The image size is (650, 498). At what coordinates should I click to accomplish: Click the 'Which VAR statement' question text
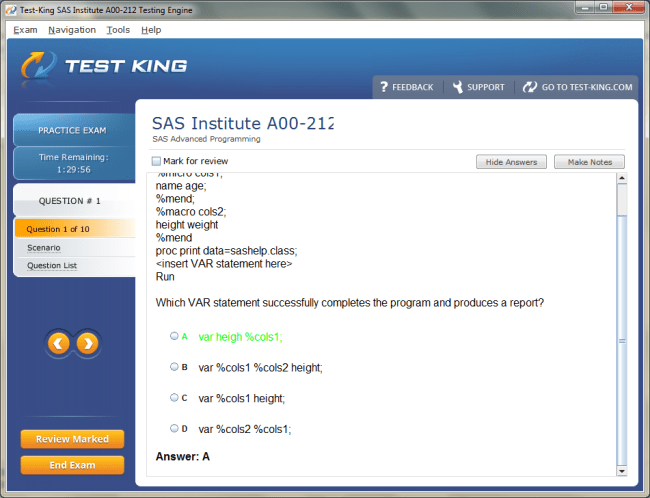(x=349, y=303)
